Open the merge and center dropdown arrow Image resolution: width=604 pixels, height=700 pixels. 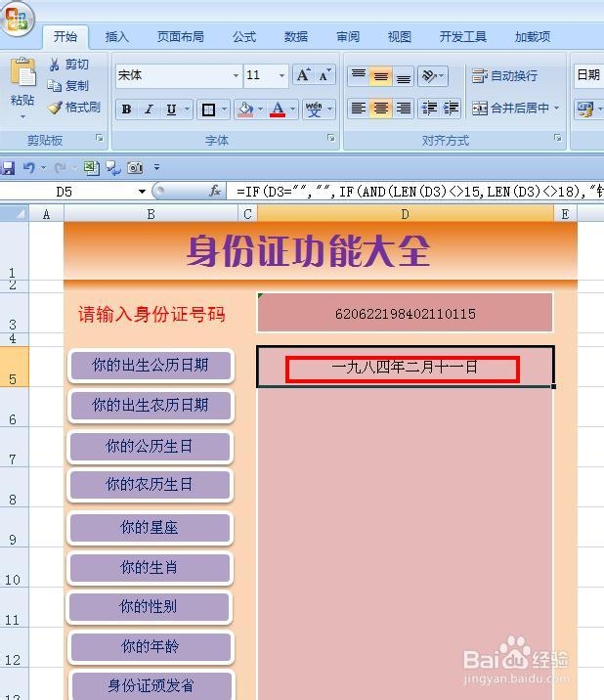click(x=556, y=109)
